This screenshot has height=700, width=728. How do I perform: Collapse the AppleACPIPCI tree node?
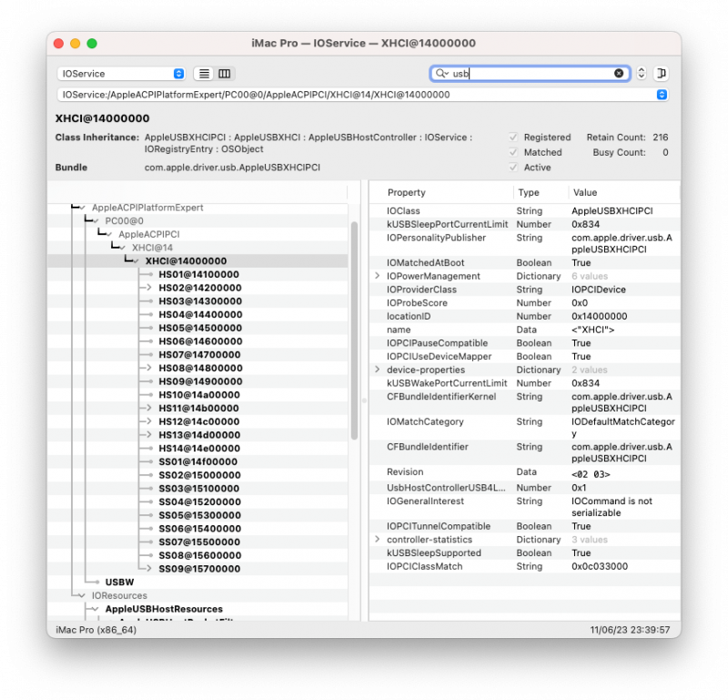click(x=109, y=235)
